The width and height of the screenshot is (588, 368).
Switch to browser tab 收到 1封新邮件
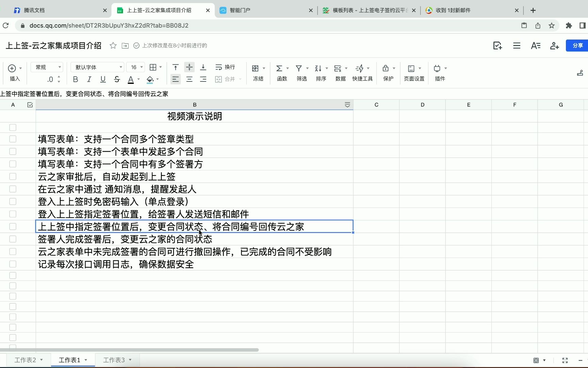[x=472, y=10]
